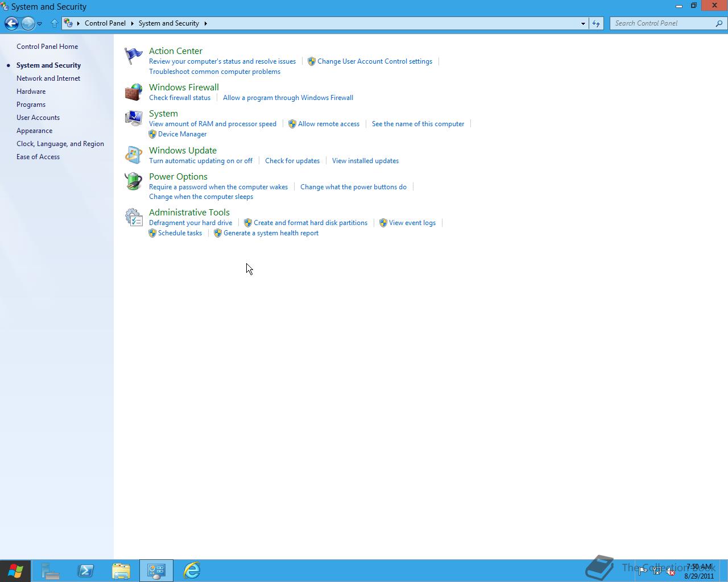Click the search magnifier icon
This screenshot has width=728, height=582.
719,23
